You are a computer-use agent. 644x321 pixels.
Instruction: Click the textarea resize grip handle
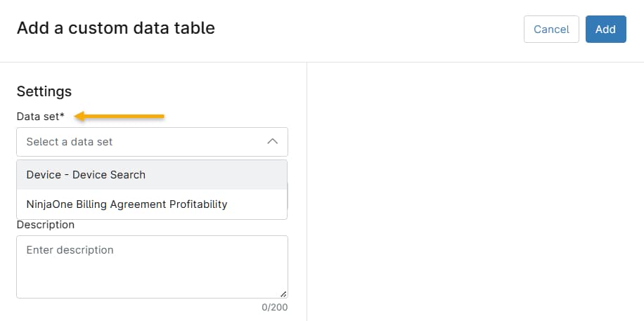(x=283, y=294)
